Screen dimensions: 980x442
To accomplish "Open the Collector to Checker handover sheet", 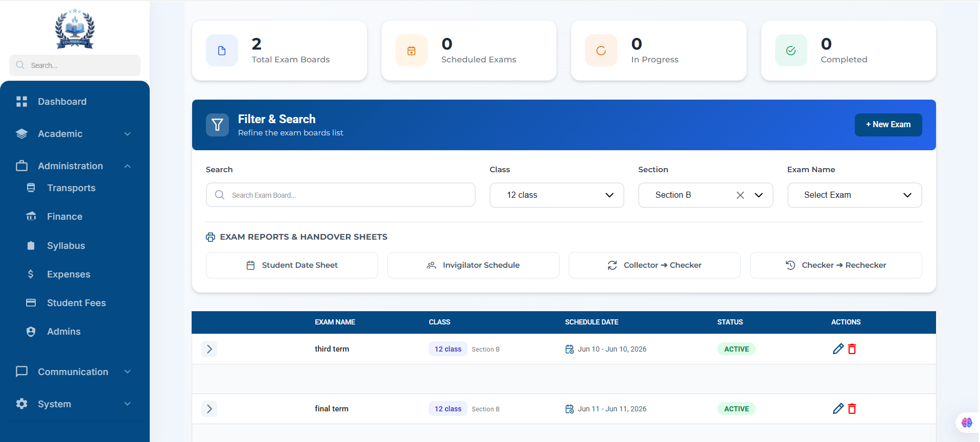I will [x=655, y=265].
